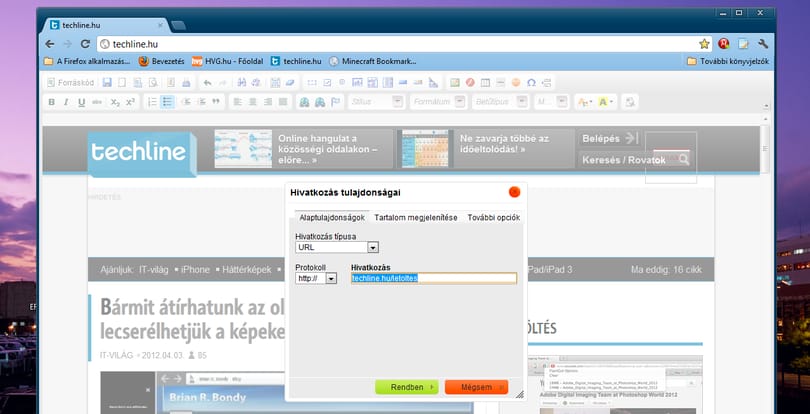This screenshot has height=414, width=810.
Task: Switch to the További opciók tab
Action: point(494,218)
